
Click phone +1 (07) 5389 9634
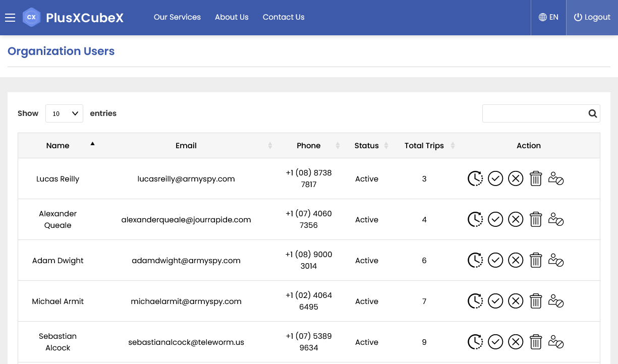(309, 342)
